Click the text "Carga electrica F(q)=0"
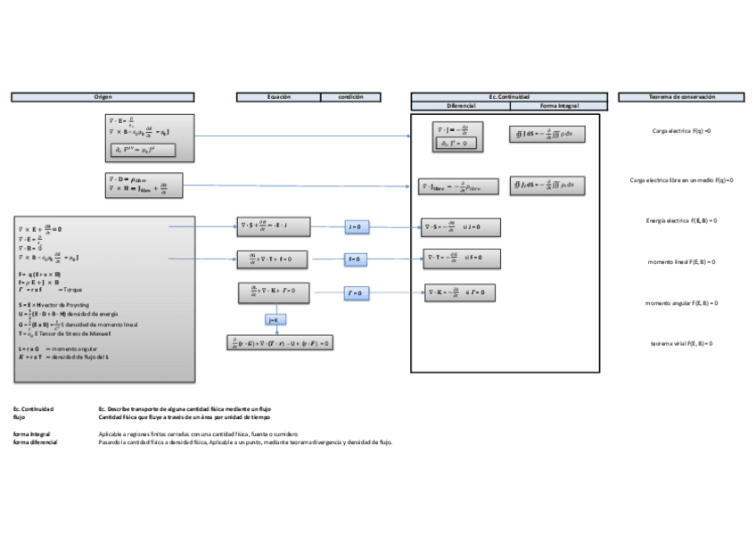The image size is (756, 534). 681,131
